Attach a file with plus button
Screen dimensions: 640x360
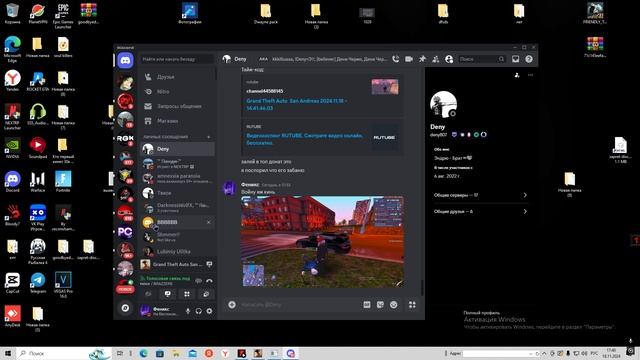(232, 304)
